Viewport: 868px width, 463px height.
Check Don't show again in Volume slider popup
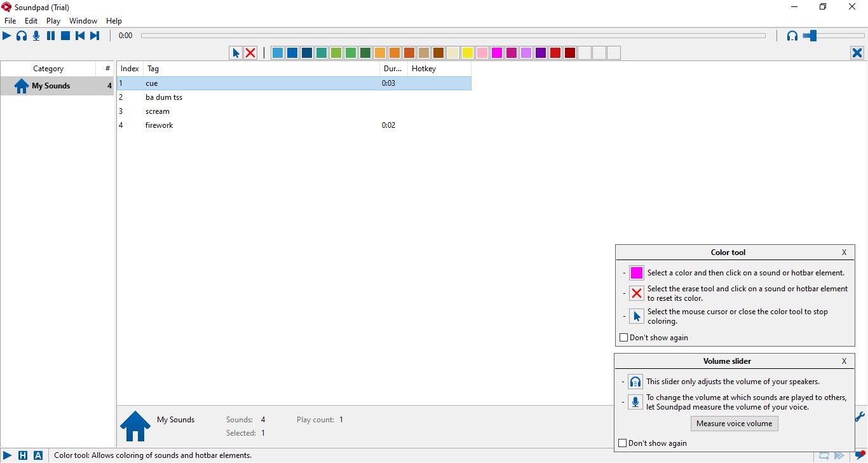[623, 443]
